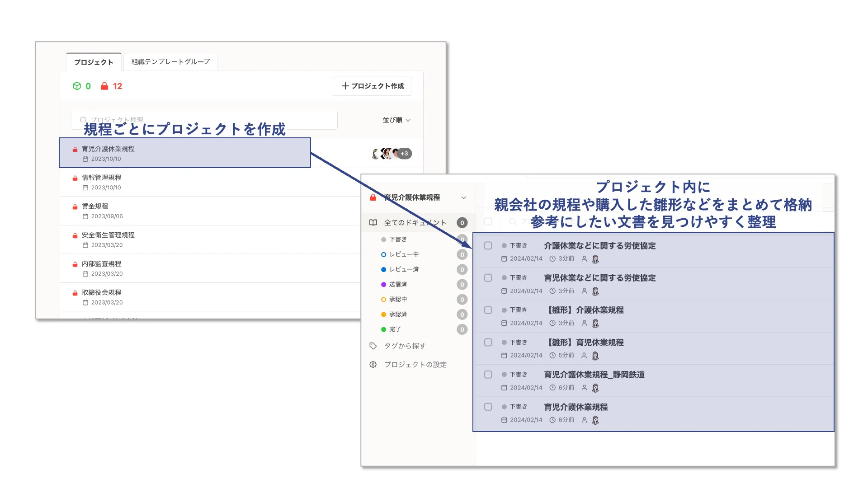Select the checkbox of the last document 育児介護休業規程
This screenshot has width=868, height=488.
coord(488,407)
